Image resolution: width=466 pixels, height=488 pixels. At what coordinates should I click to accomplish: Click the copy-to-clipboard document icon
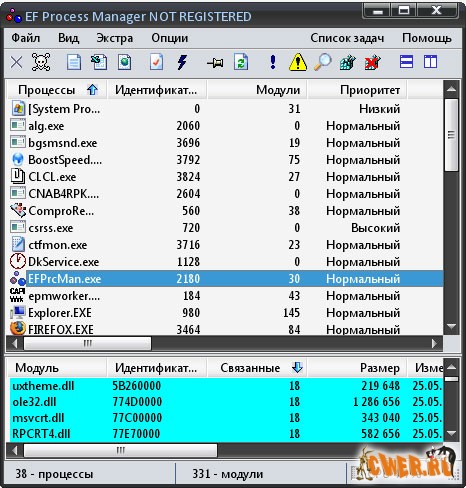pyautogui.click(x=99, y=62)
